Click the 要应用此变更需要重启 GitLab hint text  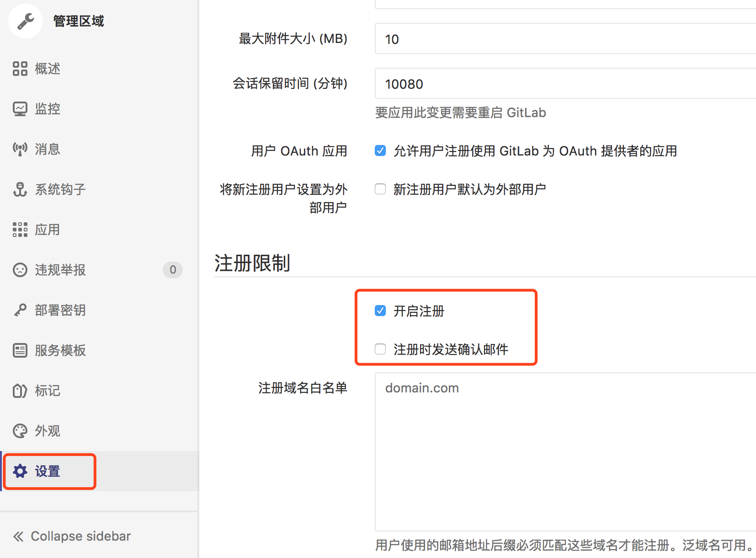(460, 113)
